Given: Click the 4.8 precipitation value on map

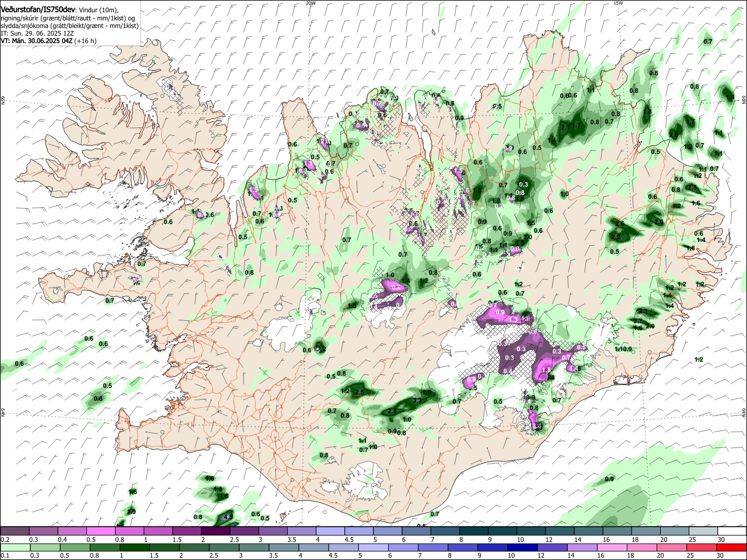Looking at the screenshot, I should pos(228,516).
